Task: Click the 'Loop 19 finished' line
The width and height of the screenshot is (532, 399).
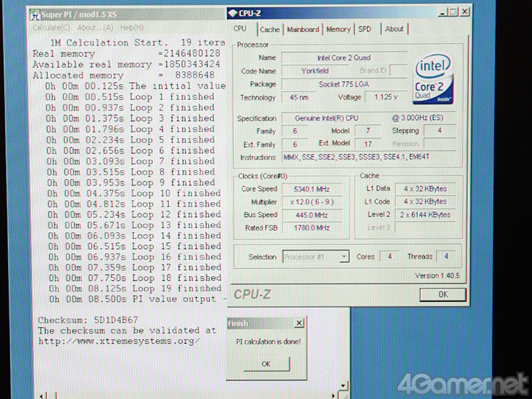Action: (136, 289)
